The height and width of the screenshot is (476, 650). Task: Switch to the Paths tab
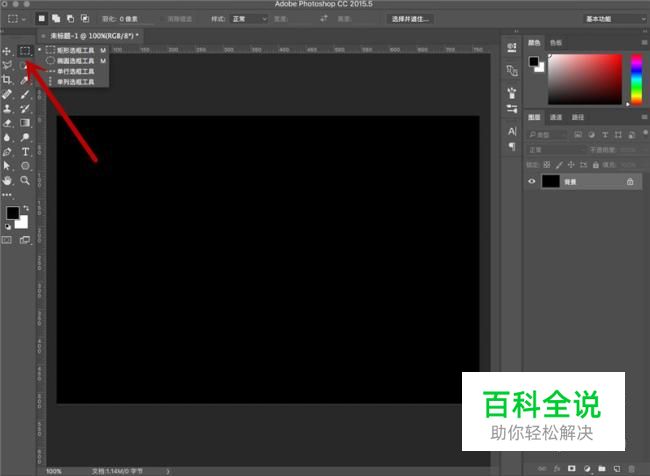(578, 117)
